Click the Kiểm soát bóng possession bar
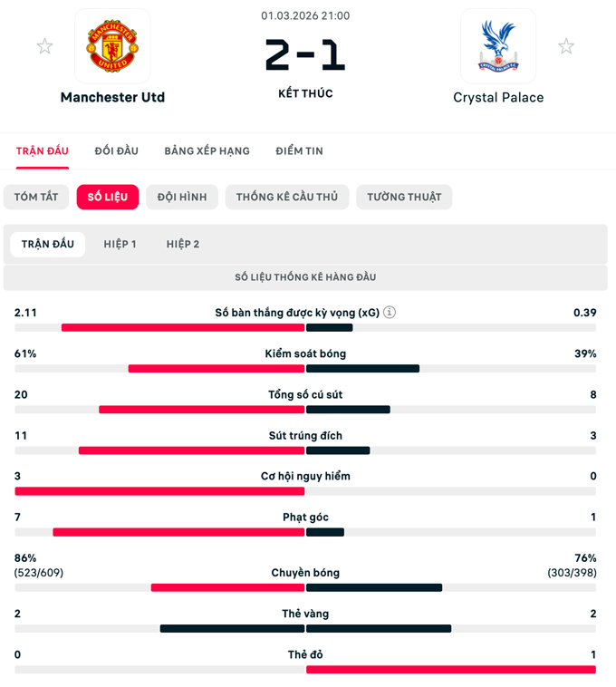This screenshot has width=616, height=687. pyautogui.click(x=305, y=369)
